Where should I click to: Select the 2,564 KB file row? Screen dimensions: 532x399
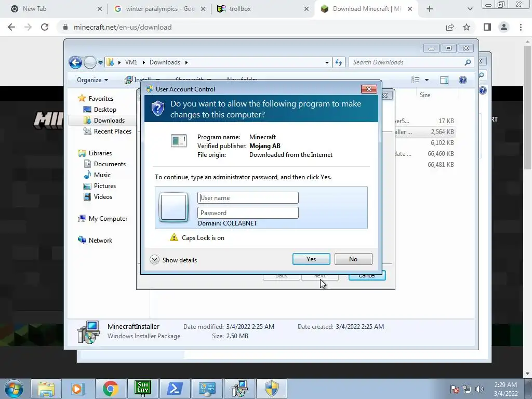(x=424, y=131)
